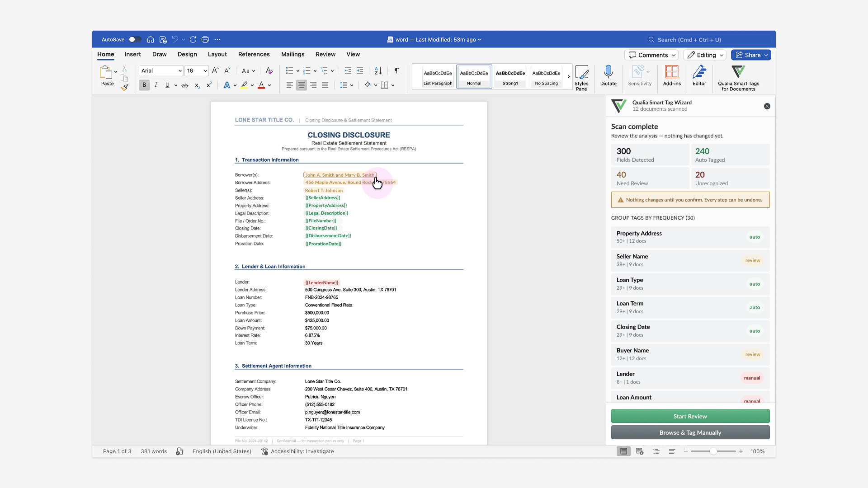
Task: Click the Home icon in title bar
Action: pos(151,40)
